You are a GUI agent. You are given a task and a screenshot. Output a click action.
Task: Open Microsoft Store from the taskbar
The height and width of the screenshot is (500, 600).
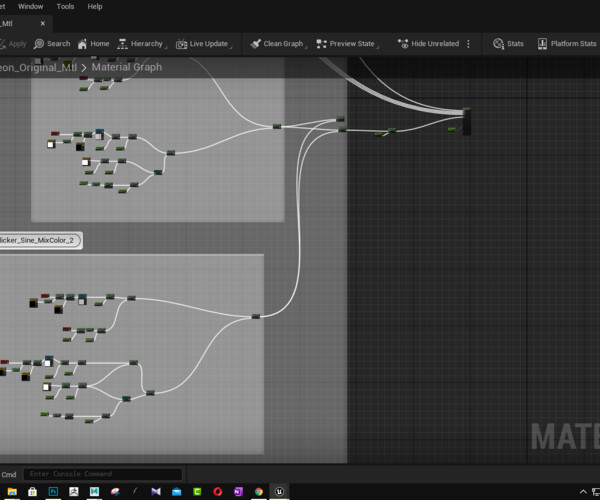pyautogui.click(x=33, y=492)
